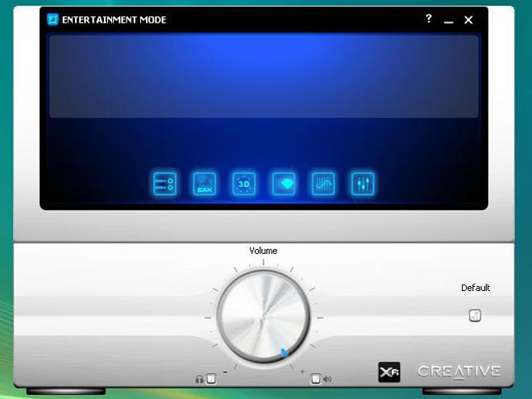Click the Entertainment Mode logo icon
532x399 pixels.
(52, 19)
